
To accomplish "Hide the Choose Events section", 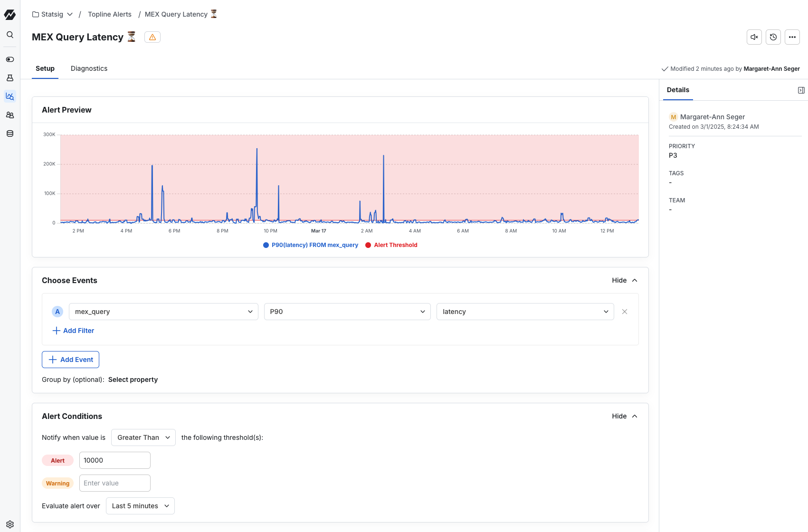I will click(x=625, y=280).
